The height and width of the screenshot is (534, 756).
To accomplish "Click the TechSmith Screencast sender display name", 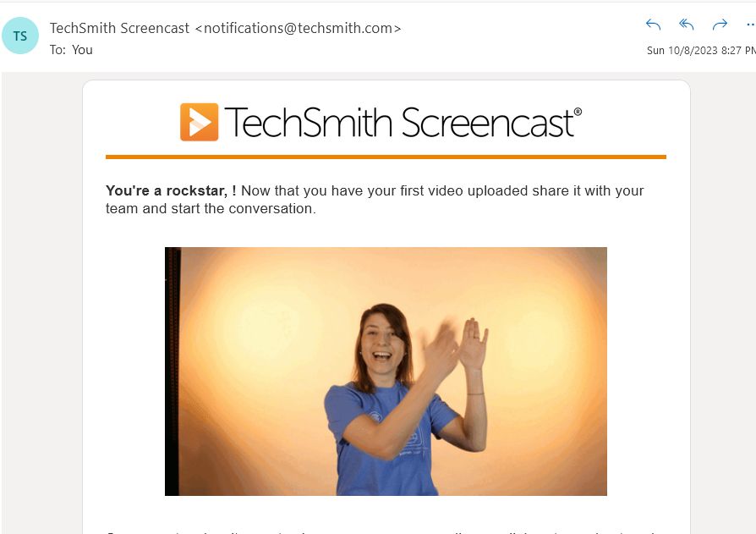I will click(x=119, y=29).
